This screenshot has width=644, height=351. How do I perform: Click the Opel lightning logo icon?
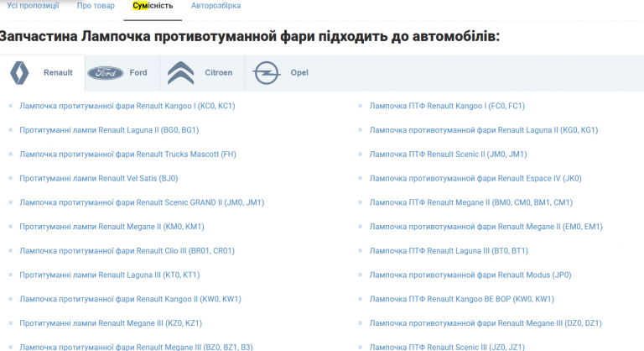tap(267, 73)
